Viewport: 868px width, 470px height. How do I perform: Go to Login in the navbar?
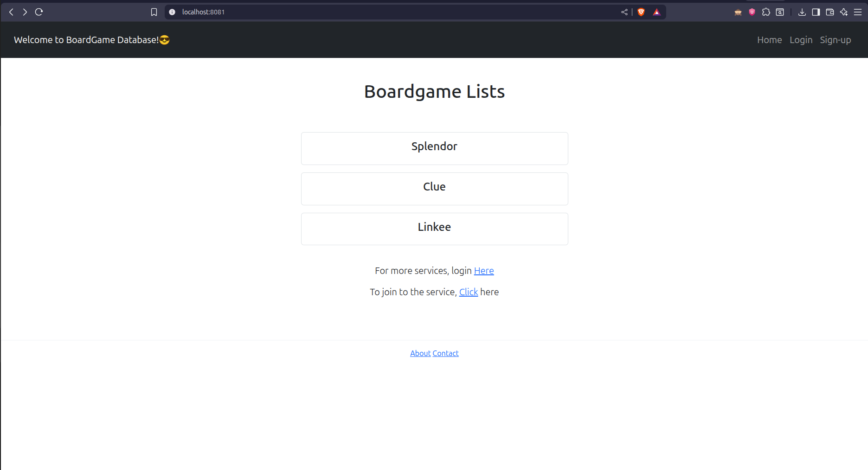pos(801,40)
